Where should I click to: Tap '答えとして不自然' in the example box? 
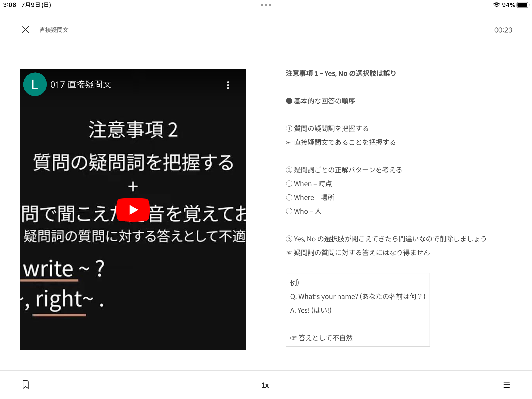point(325,338)
